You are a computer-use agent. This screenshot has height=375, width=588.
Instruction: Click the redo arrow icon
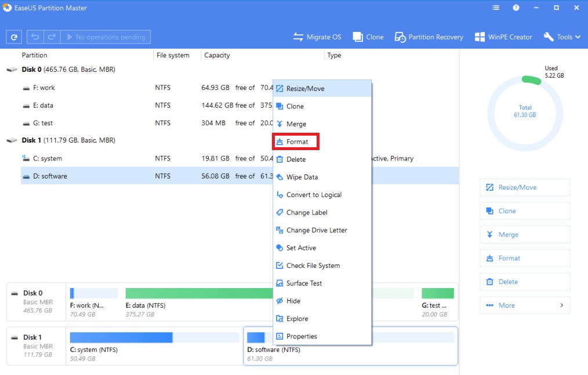52,37
